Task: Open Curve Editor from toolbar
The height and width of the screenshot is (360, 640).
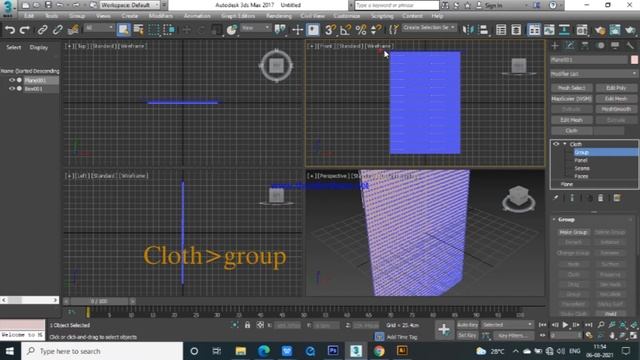Action: [549, 30]
